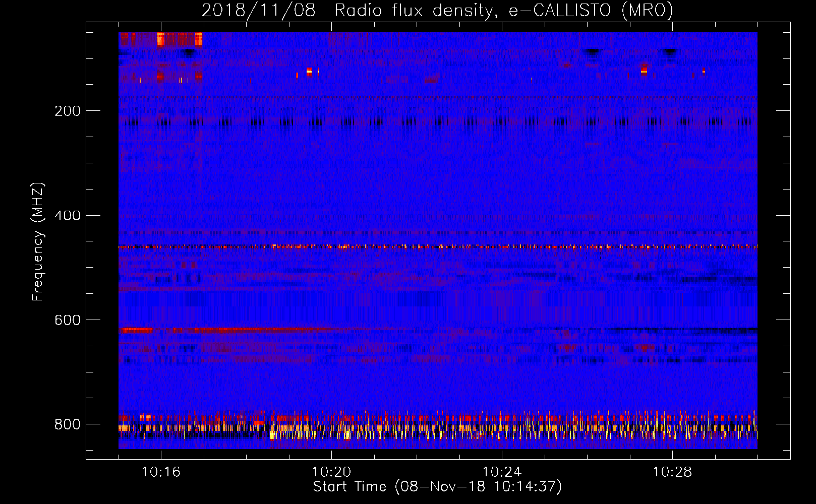Click the 'Frequency (MHZ)' axis label
The height and width of the screenshot is (504, 816).
[x=38, y=242]
